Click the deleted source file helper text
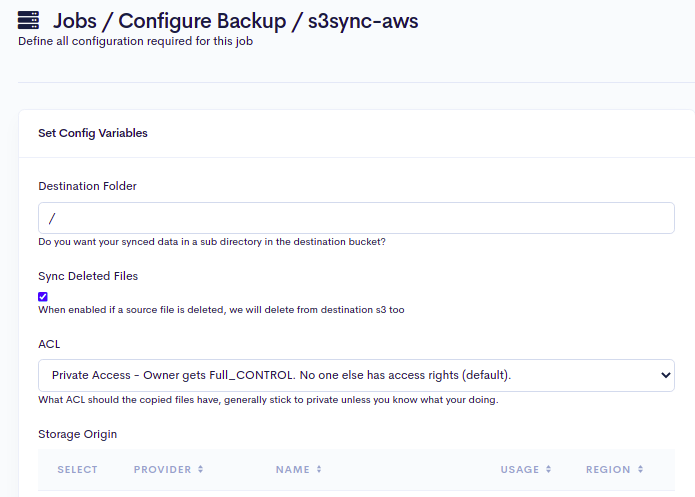This screenshot has height=497, width=695. coord(221,310)
